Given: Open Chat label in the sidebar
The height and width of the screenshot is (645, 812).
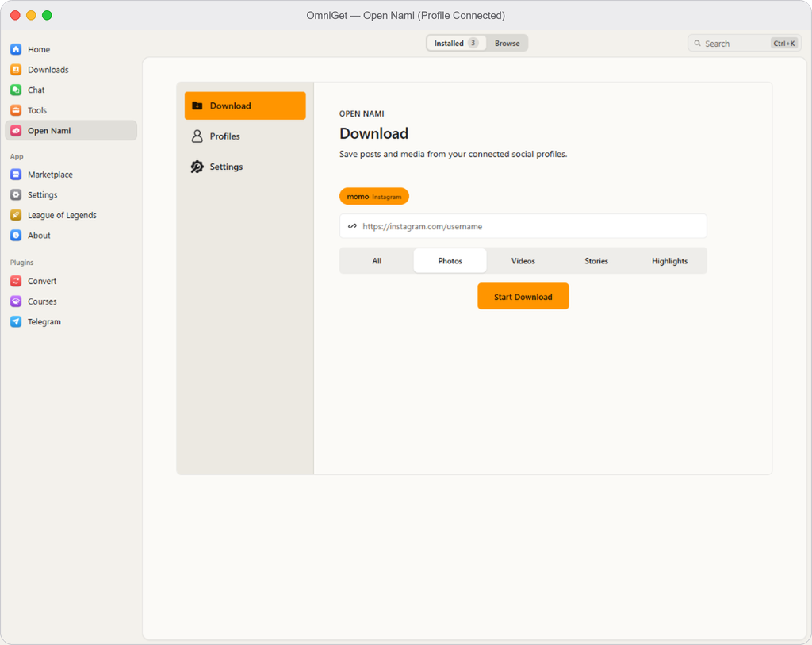Looking at the screenshot, I should point(36,90).
